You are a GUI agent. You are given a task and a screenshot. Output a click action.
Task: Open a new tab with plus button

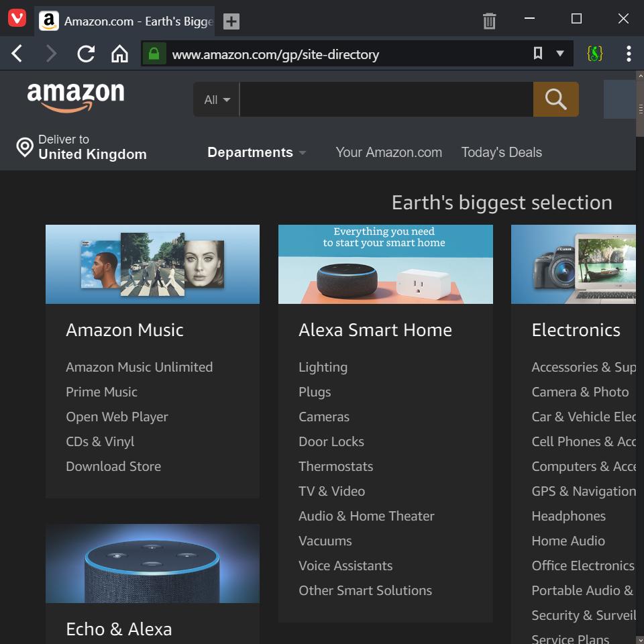tap(231, 21)
